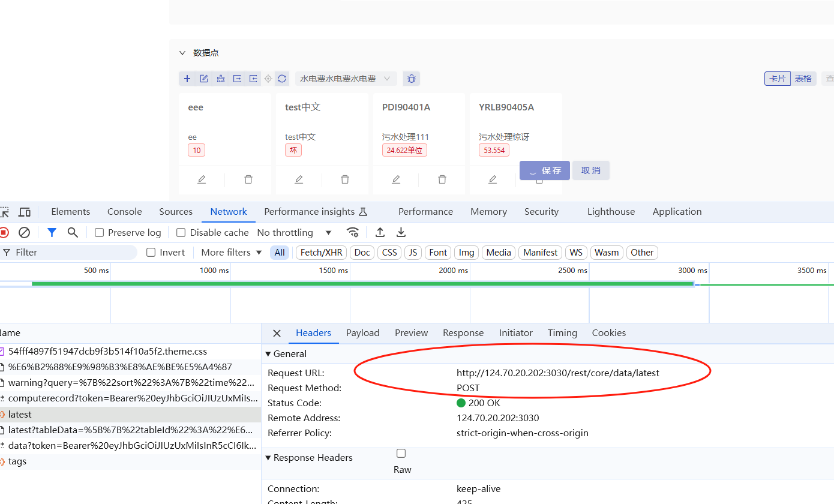
Task: Close the request details pane with X
Action: (x=277, y=333)
